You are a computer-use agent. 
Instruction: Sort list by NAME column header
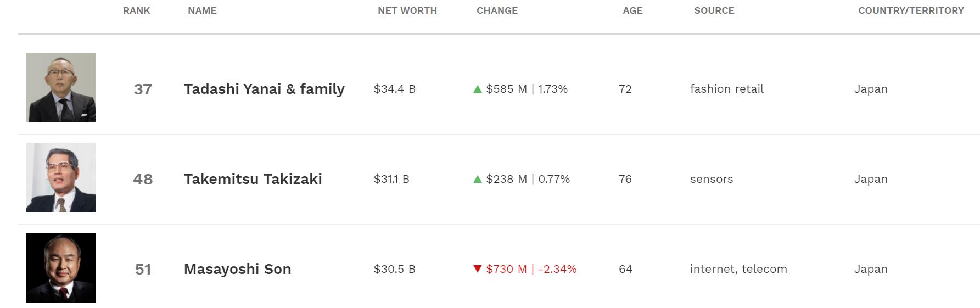point(202,10)
